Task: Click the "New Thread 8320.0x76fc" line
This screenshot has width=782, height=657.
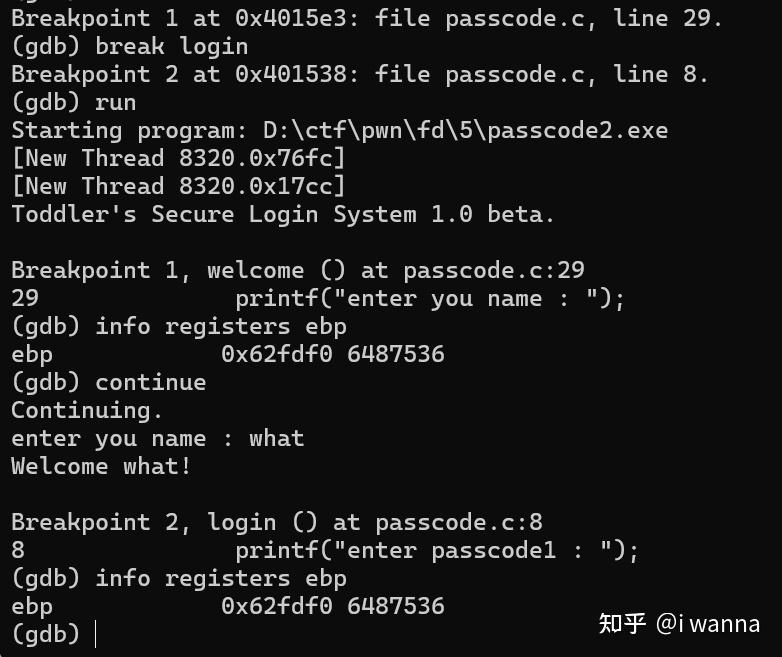Action: pos(178,158)
